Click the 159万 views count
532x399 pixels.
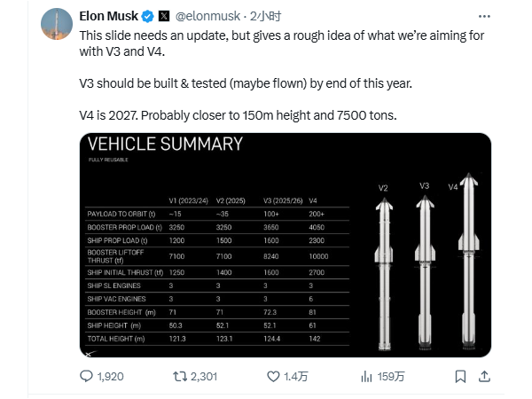tap(390, 377)
